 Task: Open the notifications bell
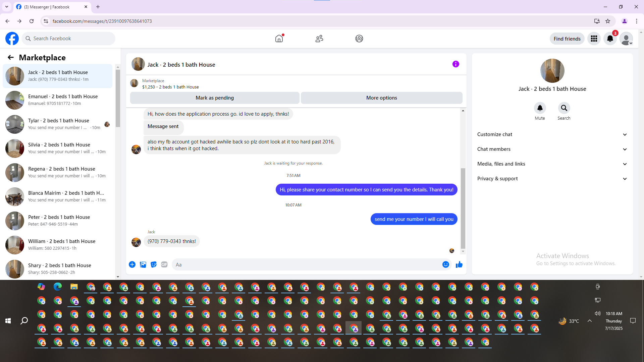click(x=610, y=39)
